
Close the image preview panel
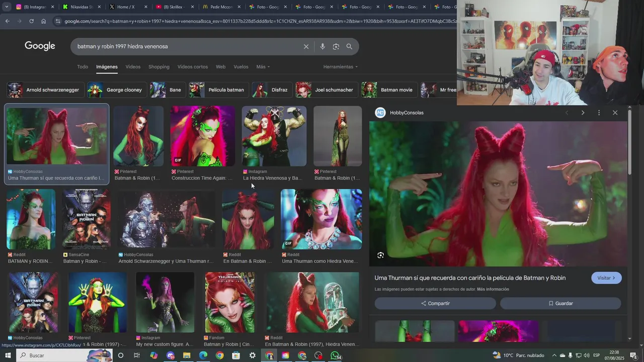[615, 113]
